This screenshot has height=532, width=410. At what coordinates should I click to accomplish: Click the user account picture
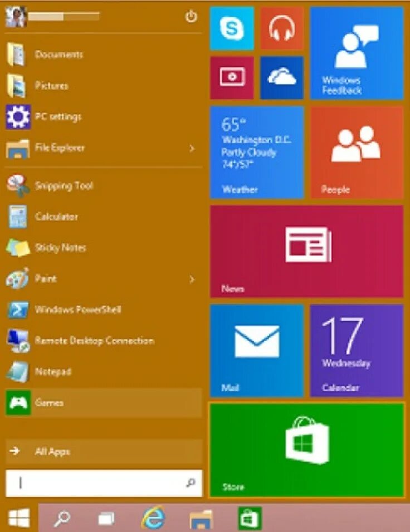[16, 17]
